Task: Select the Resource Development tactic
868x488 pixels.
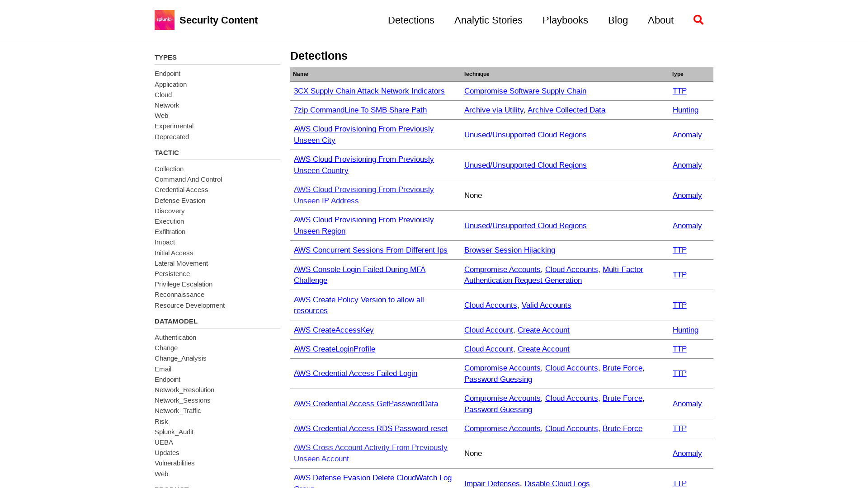Action: pos(189,305)
